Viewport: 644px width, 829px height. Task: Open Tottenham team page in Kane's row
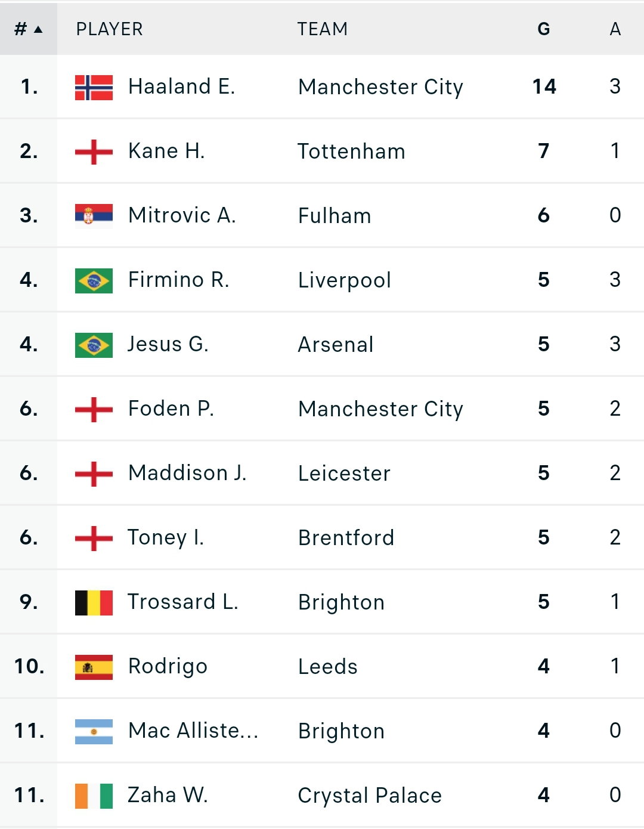[x=352, y=151]
